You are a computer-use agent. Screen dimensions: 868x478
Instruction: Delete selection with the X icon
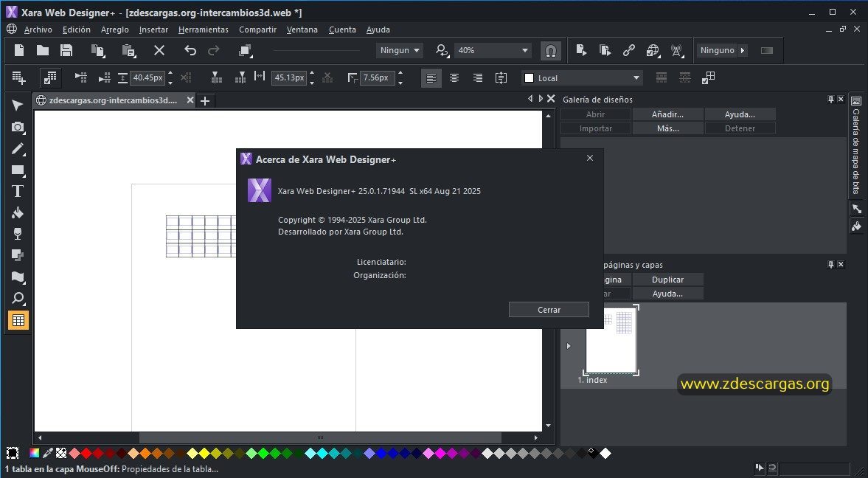[159, 50]
